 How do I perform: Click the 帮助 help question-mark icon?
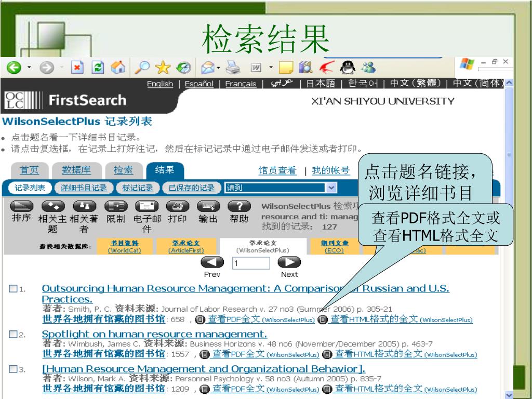pyautogui.click(x=239, y=206)
